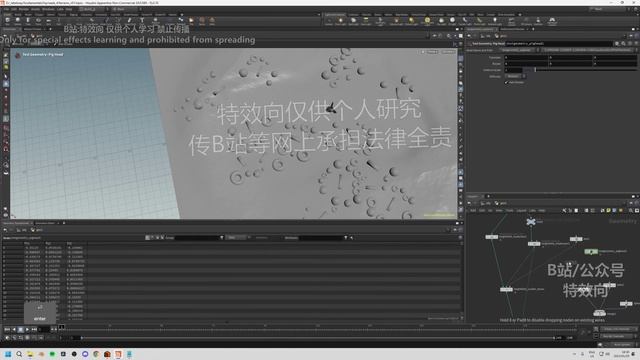640x360 pixels.
Task: Select the Torus shelf tool
Action: click(x=38, y=21)
